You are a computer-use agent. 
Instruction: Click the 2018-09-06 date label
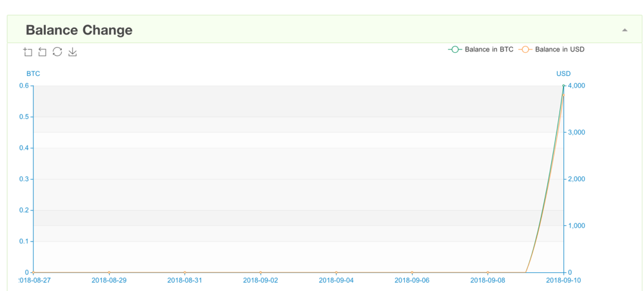coord(412,280)
